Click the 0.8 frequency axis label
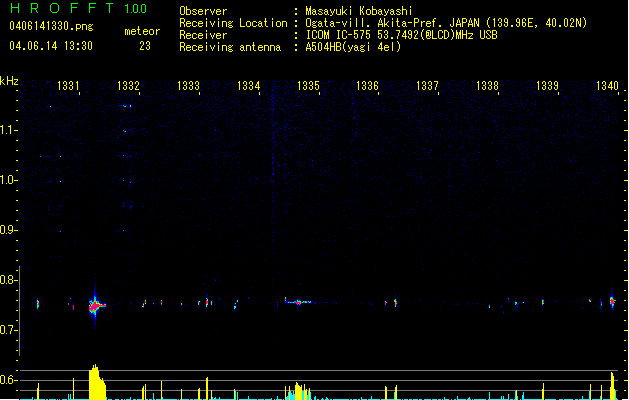The width and height of the screenshot is (629, 400). pyautogui.click(x=8, y=280)
